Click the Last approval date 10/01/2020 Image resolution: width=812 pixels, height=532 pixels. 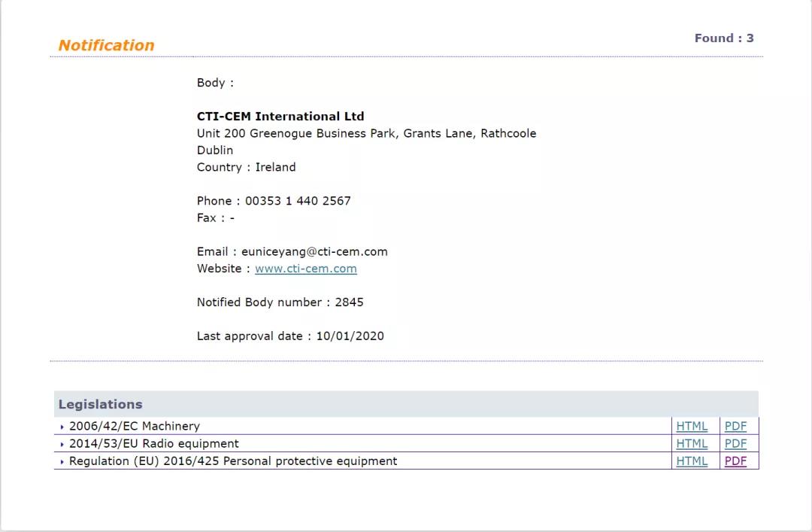click(x=350, y=336)
